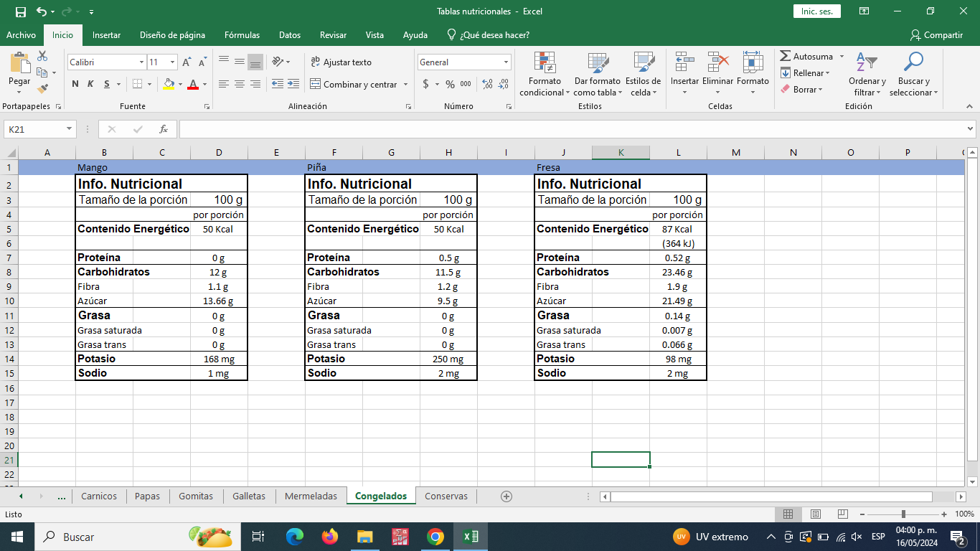Select column header K
Image resolution: width=980 pixels, height=551 pixels.
621,152
